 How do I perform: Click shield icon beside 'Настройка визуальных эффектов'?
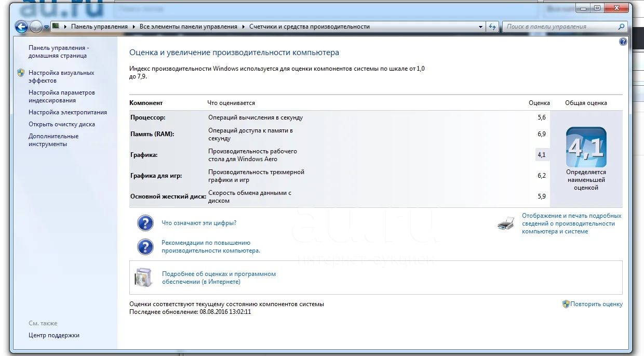[21, 73]
